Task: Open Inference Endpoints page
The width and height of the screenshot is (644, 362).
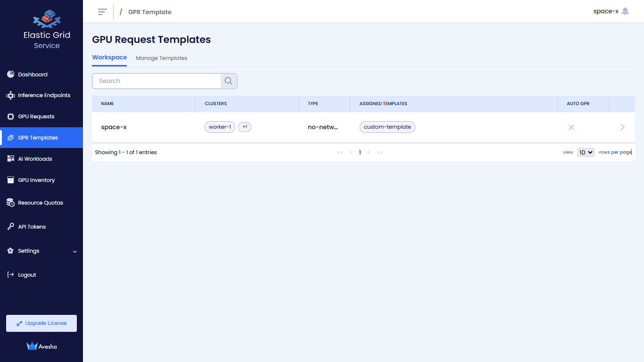Action: click(x=44, y=95)
